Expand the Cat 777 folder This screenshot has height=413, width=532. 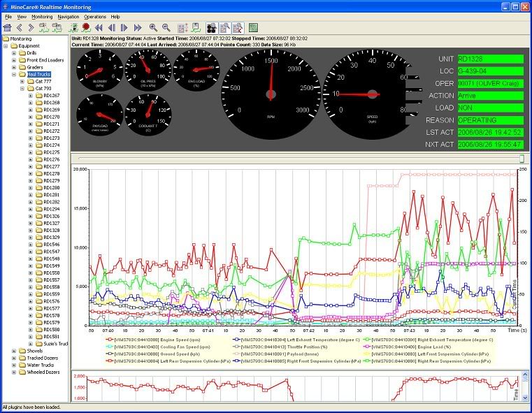coord(22,80)
